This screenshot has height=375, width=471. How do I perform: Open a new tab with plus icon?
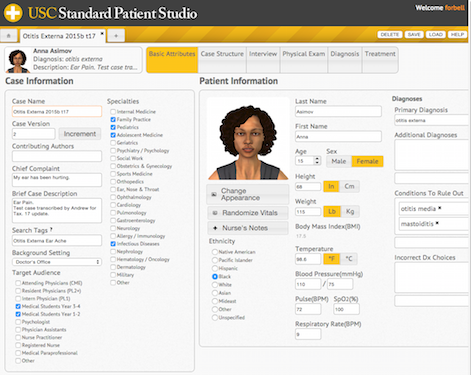click(116, 36)
